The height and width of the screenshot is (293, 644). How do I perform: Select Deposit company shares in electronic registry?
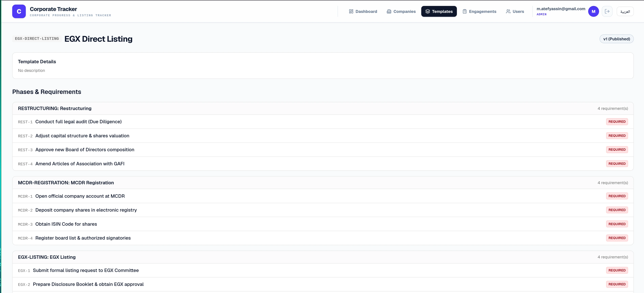click(x=323, y=210)
